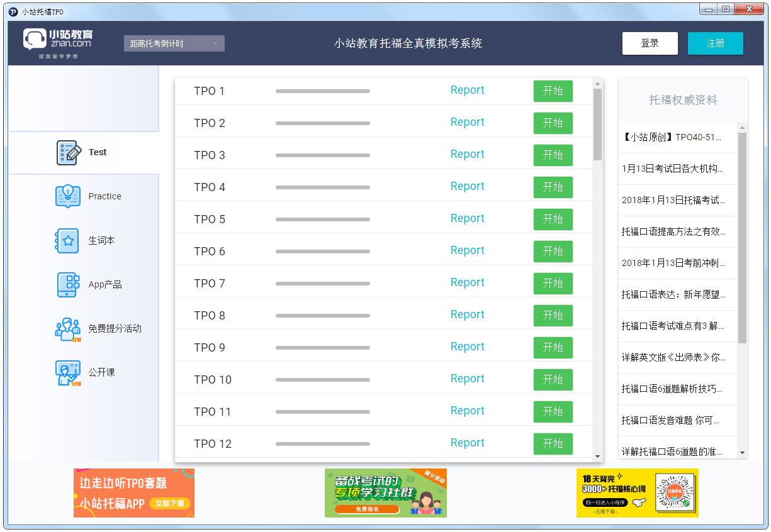The width and height of the screenshot is (771, 532).
Task: Start TPO 7 with 开始 button
Action: click(553, 284)
